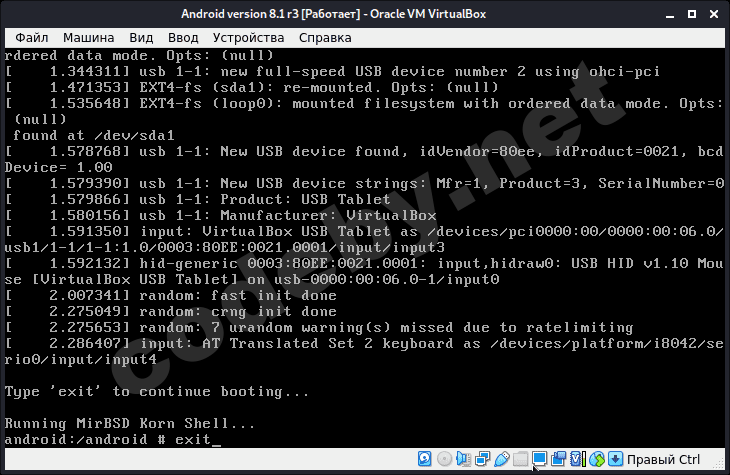Click the optical disc status icon
730x475 pixels.
click(x=444, y=459)
